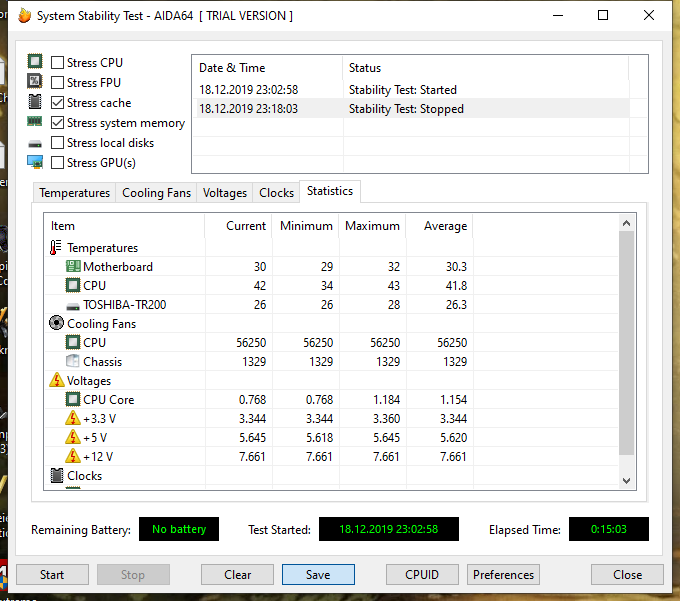Click the Date & Time log column header

(268, 68)
